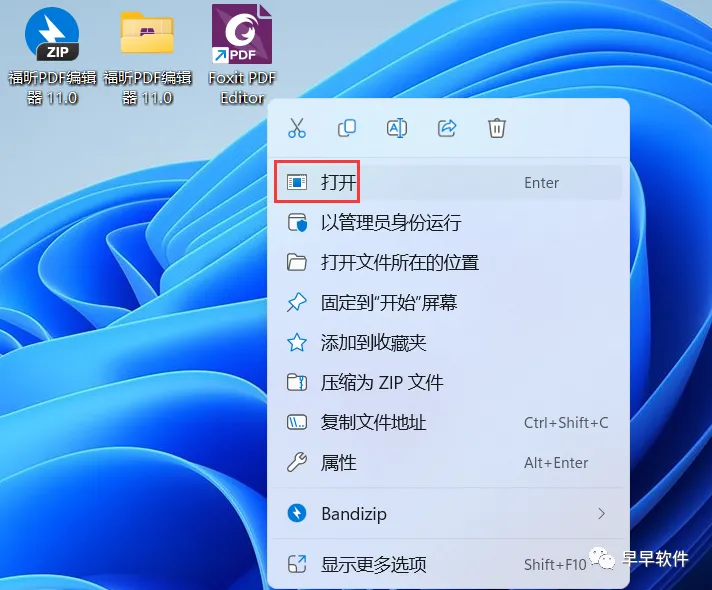
Task: Click the Cut scissors icon in context menu
Action: pyautogui.click(x=297, y=128)
